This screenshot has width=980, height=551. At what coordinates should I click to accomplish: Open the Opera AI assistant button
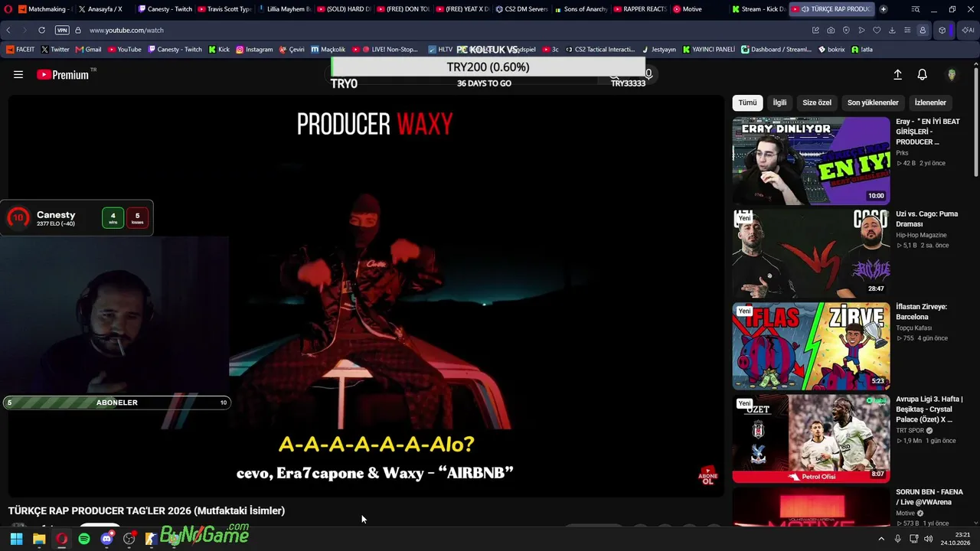pos(968,30)
